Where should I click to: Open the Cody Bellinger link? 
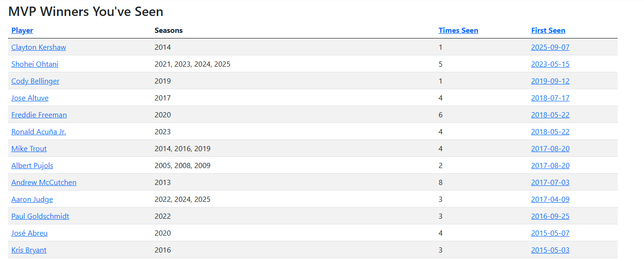point(35,81)
